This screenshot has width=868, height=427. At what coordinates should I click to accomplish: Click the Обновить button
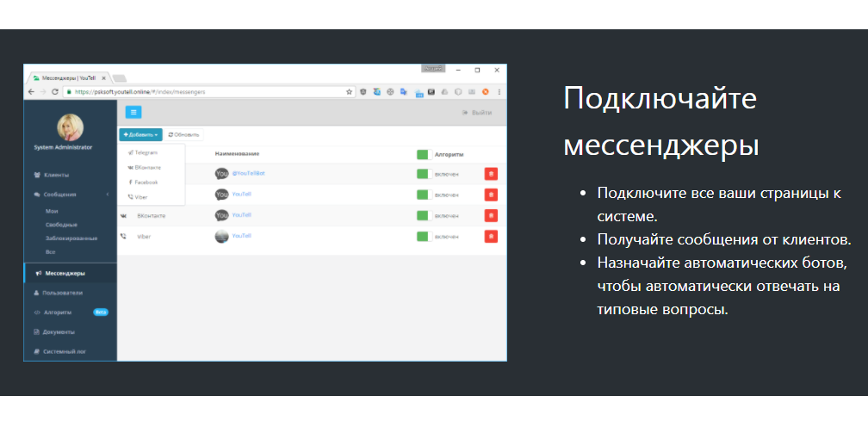183,134
